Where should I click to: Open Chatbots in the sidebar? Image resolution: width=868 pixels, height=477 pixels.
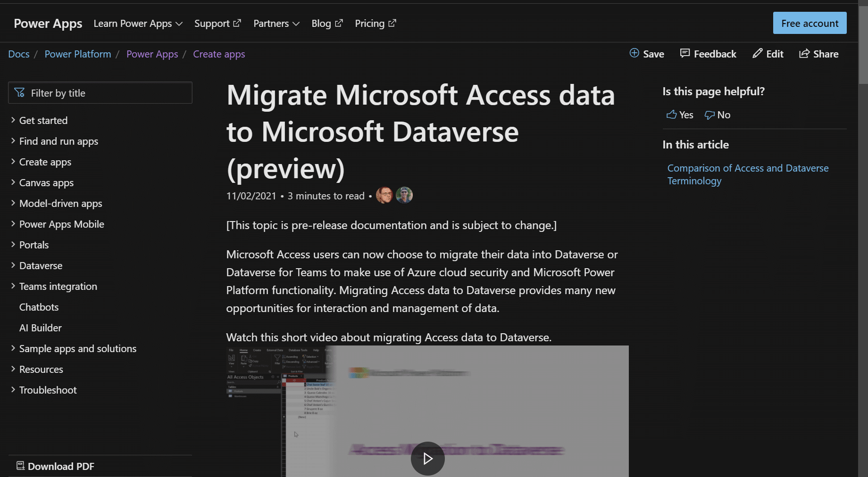[x=39, y=307]
